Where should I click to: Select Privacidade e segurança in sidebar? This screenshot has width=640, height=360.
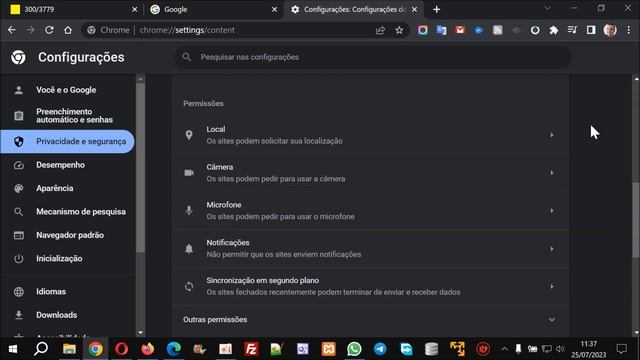pos(67,142)
